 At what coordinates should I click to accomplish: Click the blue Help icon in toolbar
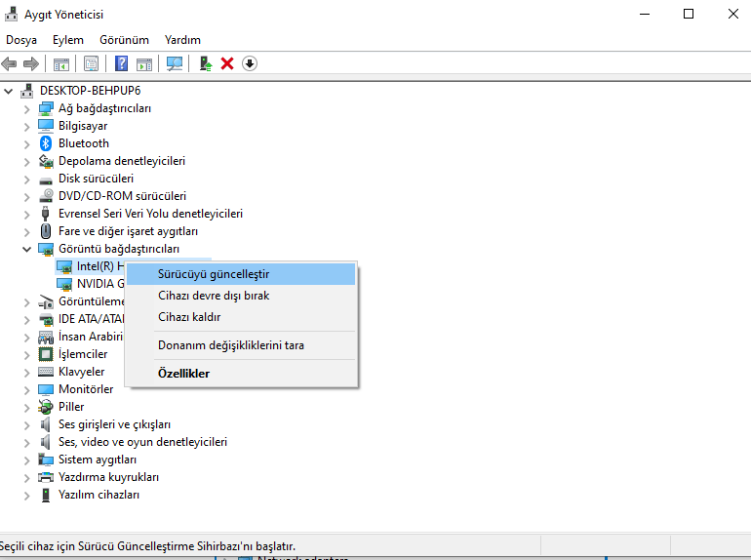coord(121,63)
